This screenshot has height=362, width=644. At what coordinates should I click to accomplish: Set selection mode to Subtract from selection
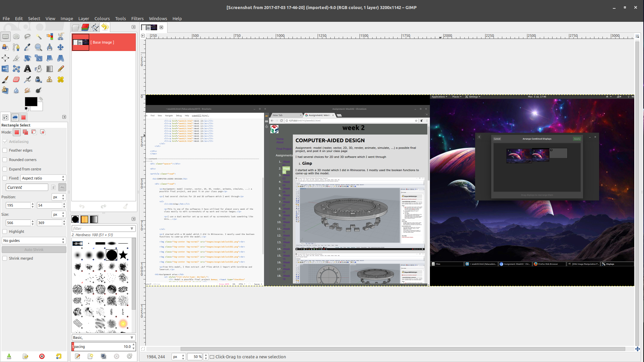pyautogui.click(x=34, y=132)
